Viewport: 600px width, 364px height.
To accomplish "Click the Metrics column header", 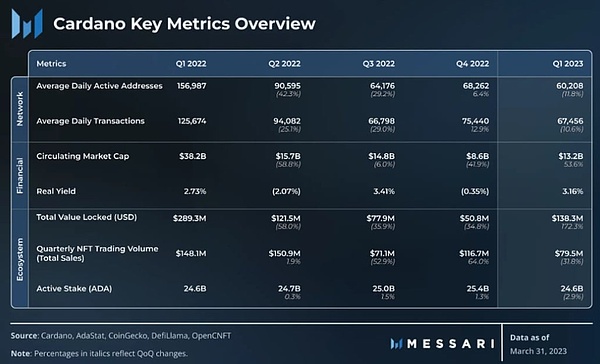I will tap(51, 64).
